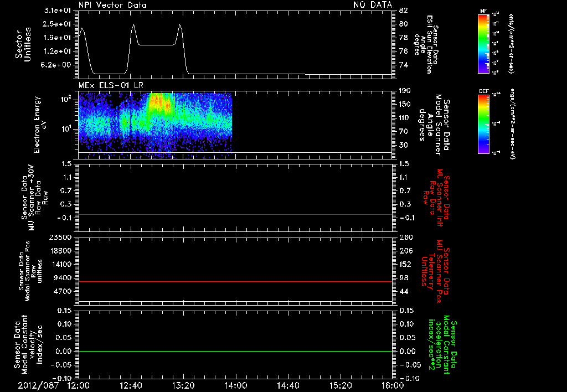
Task: Click the 260 telemetry tick label
Action: tap(406, 238)
